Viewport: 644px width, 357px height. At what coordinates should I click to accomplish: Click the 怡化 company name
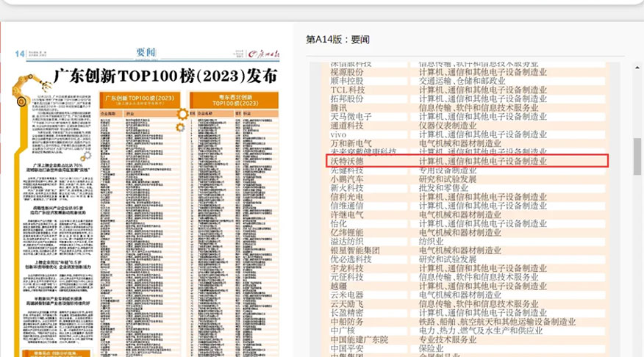339,223
